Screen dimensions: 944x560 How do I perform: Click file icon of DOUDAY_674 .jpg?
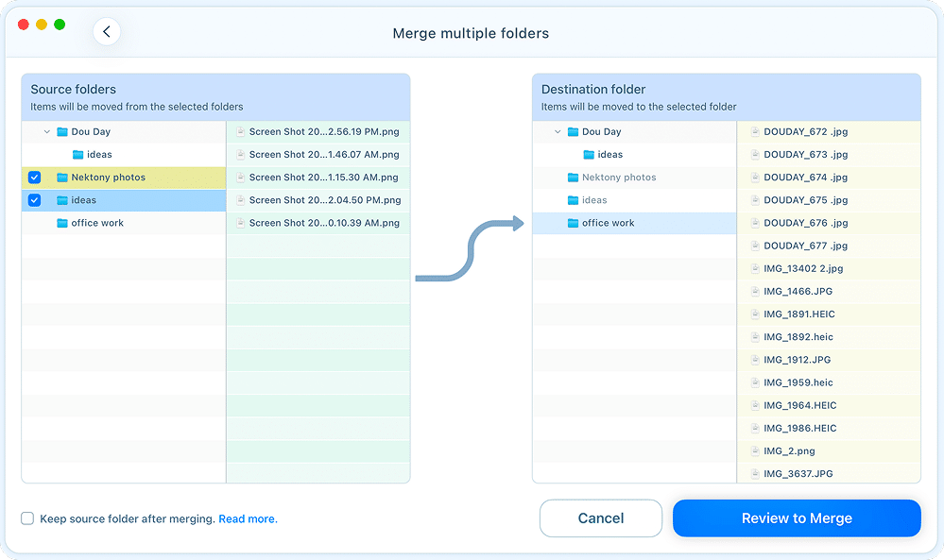pyautogui.click(x=755, y=178)
